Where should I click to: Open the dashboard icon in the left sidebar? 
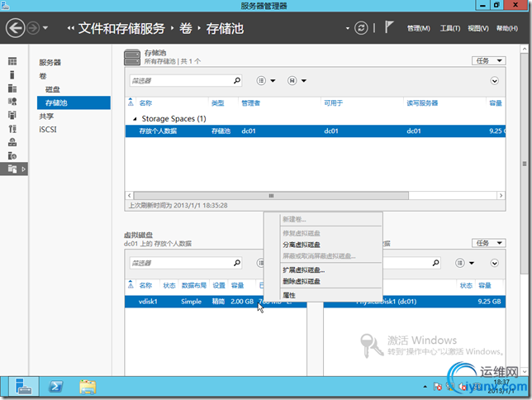pyautogui.click(x=12, y=62)
